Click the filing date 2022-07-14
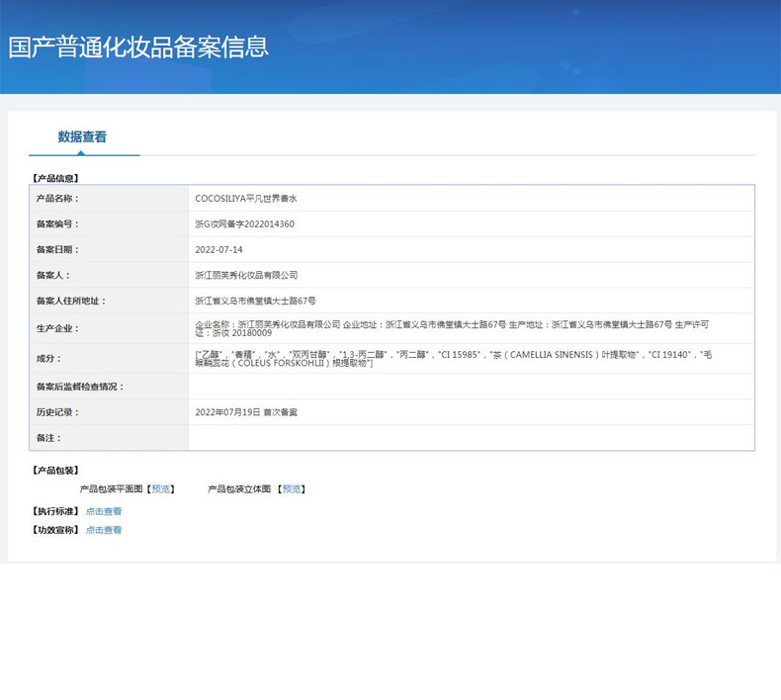 (x=218, y=250)
